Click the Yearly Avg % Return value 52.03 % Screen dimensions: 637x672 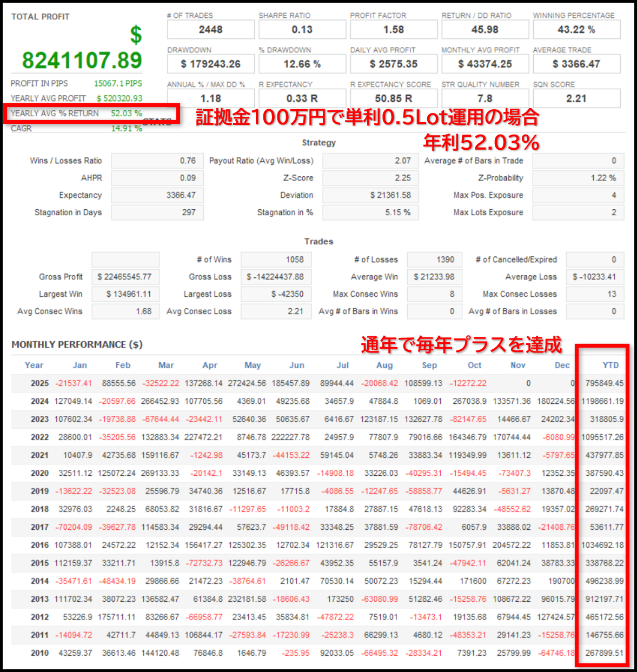click(127, 114)
